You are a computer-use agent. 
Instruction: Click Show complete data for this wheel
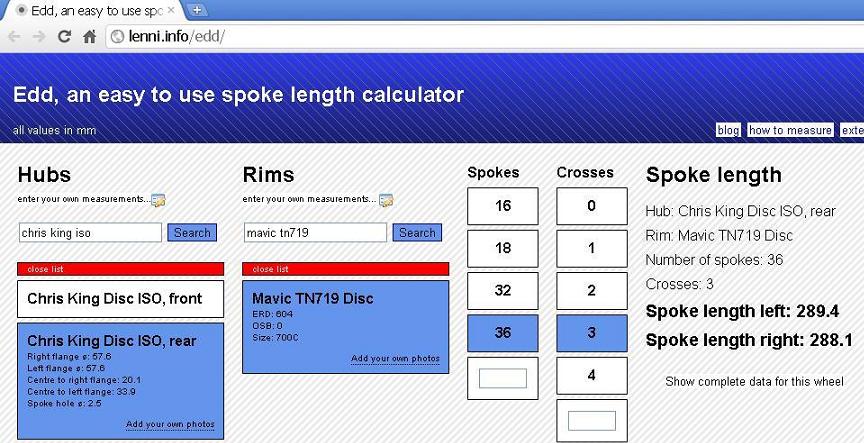pos(754,381)
